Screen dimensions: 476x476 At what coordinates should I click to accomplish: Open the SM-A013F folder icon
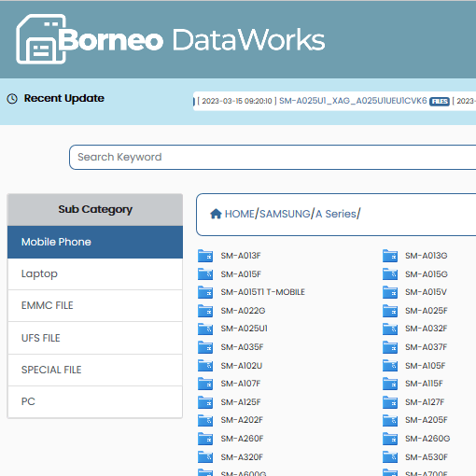tap(205, 256)
